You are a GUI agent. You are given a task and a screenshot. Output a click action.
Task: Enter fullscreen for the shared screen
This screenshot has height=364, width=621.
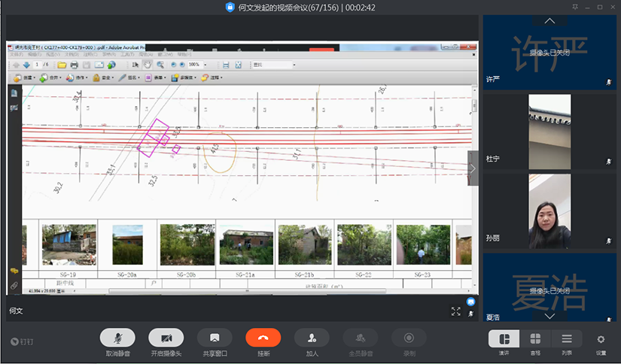pos(456,311)
